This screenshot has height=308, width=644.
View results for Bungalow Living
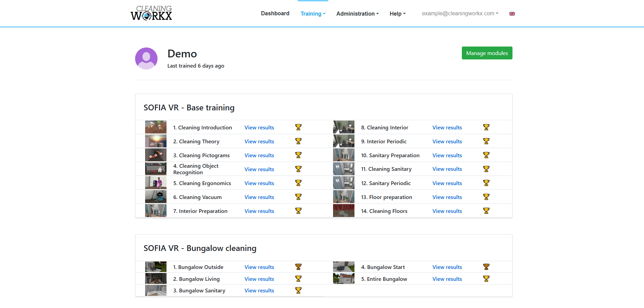point(259,279)
